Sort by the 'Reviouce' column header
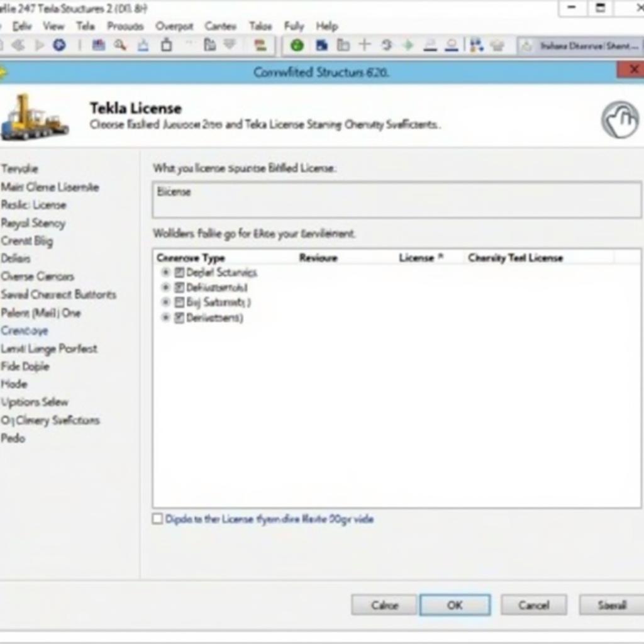The height and width of the screenshot is (644, 644). pos(318,258)
